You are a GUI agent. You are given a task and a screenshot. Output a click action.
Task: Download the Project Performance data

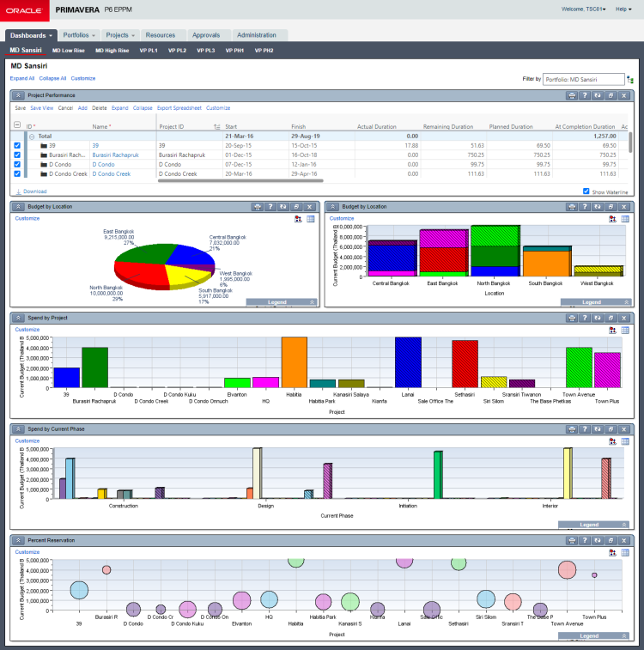tap(34, 191)
